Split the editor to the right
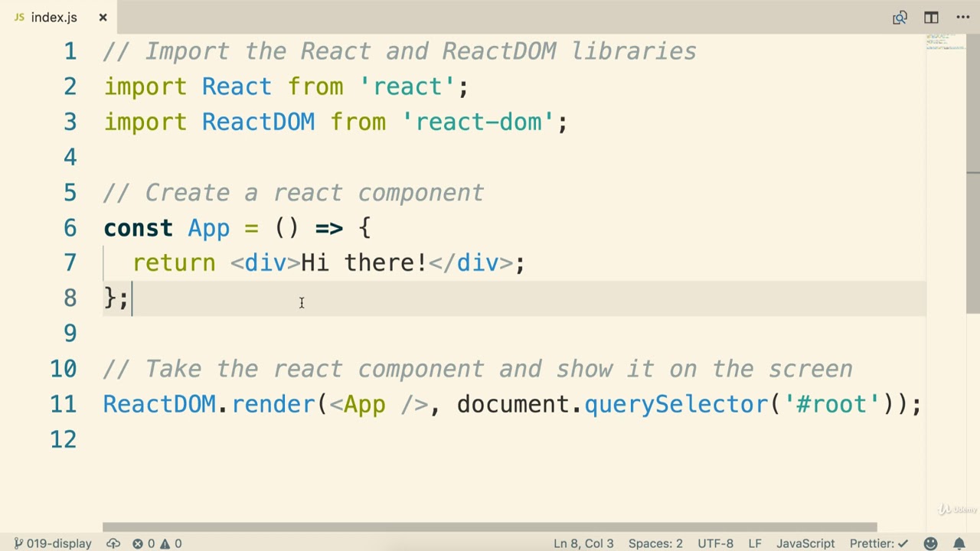980x551 pixels. (931, 17)
